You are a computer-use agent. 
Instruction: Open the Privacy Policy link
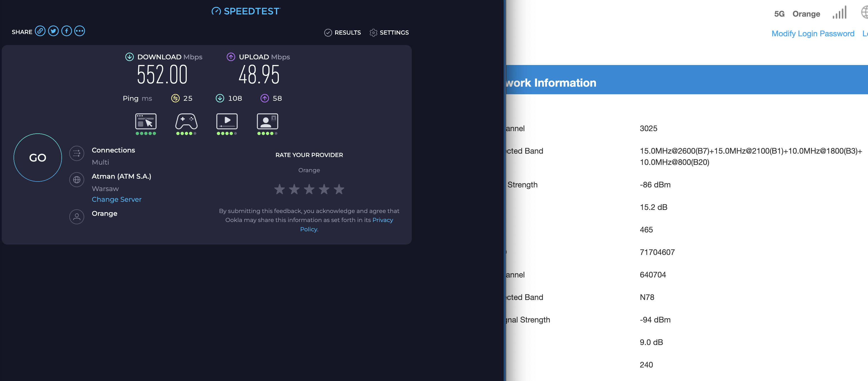[x=382, y=220]
